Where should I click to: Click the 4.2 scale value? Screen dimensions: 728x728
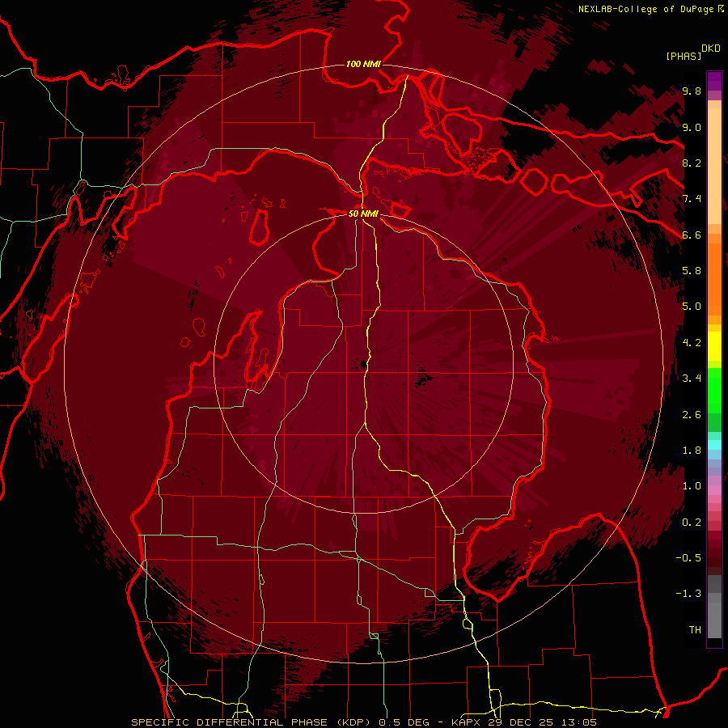coord(692,343)
